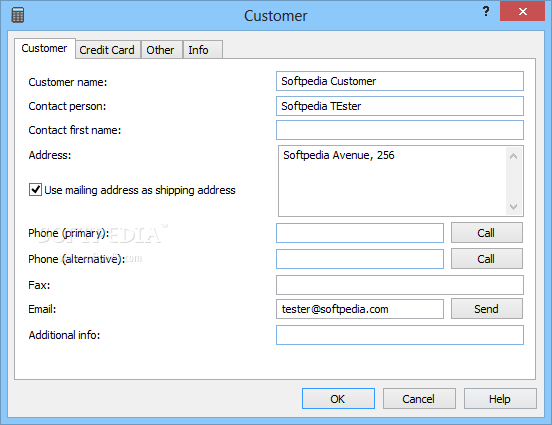Click the calculator app icon in title bar

point(18,15)
